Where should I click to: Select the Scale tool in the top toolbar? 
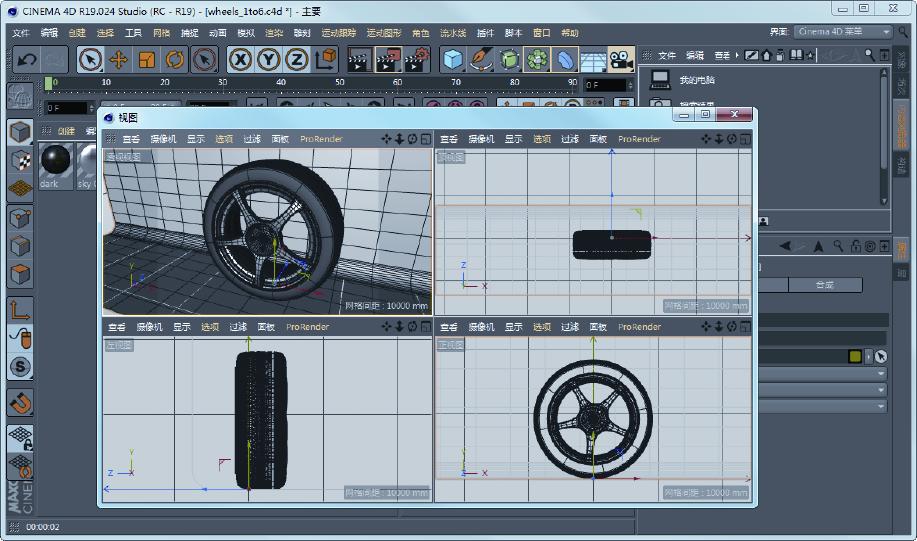[146, 60]
